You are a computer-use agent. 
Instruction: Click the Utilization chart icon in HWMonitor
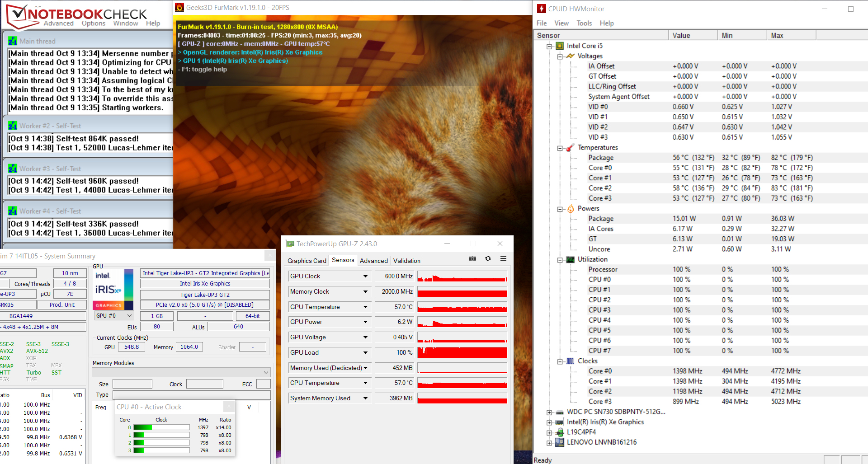pos(571,259)
